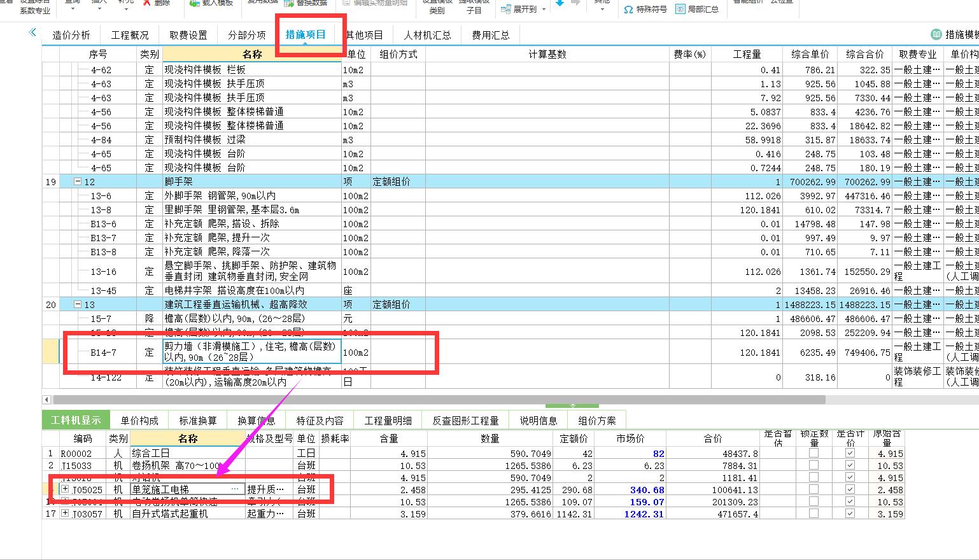Open the 反查图形工程量 bottom tab
This screenshot has width=979, height=560.
tap(466, 420)
